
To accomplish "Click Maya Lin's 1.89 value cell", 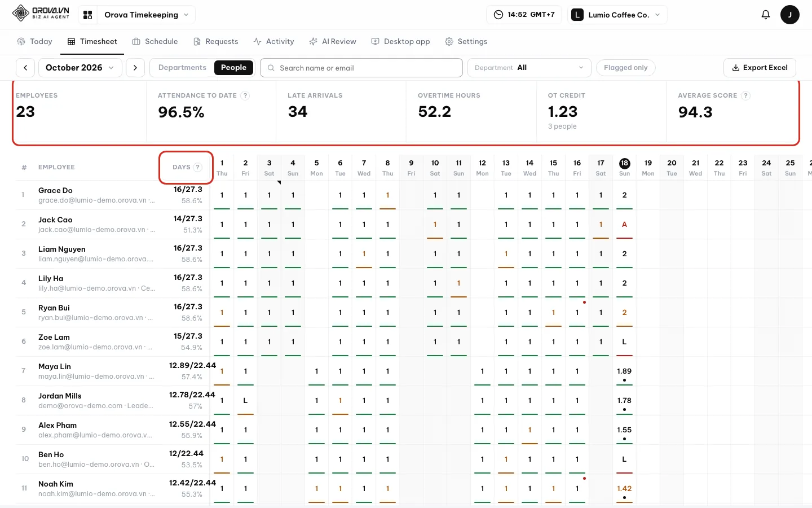I will 624,371.
